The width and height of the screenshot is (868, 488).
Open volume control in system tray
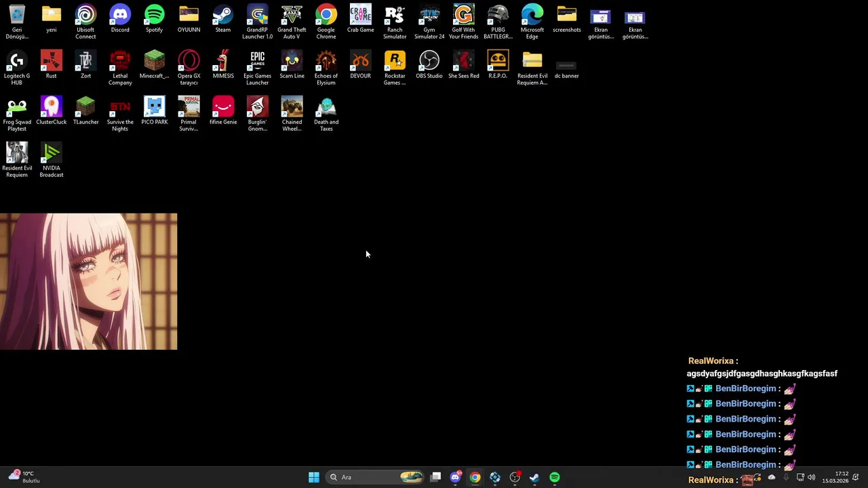812,478
